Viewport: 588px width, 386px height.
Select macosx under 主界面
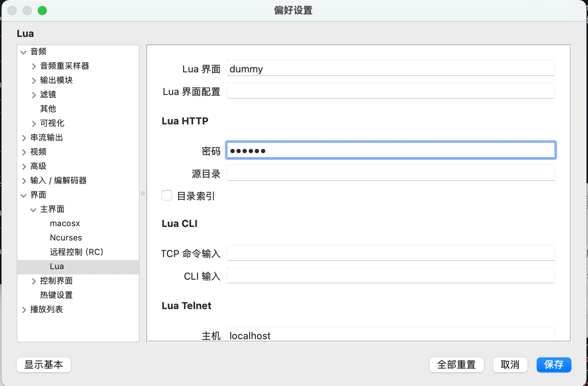[x=65, y=223]
